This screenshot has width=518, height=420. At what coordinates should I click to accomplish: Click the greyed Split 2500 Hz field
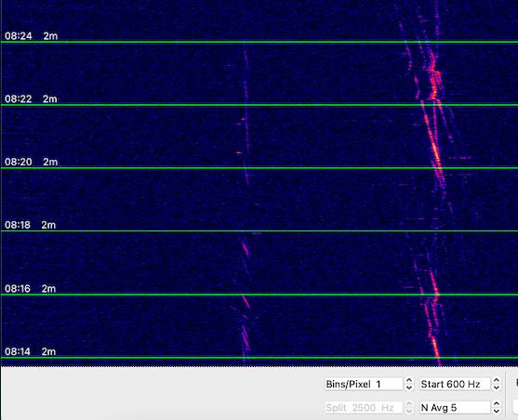click(x=364, y=407)
